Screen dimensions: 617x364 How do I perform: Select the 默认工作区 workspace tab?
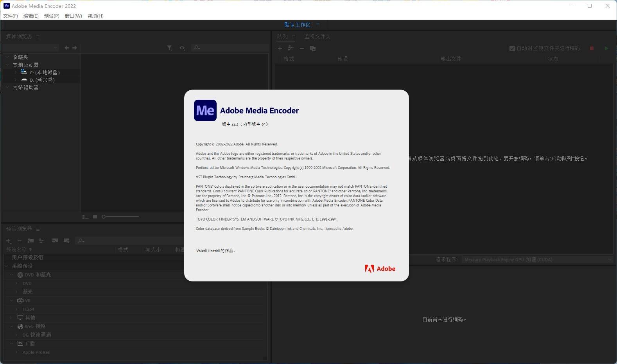tap(297, 25)
